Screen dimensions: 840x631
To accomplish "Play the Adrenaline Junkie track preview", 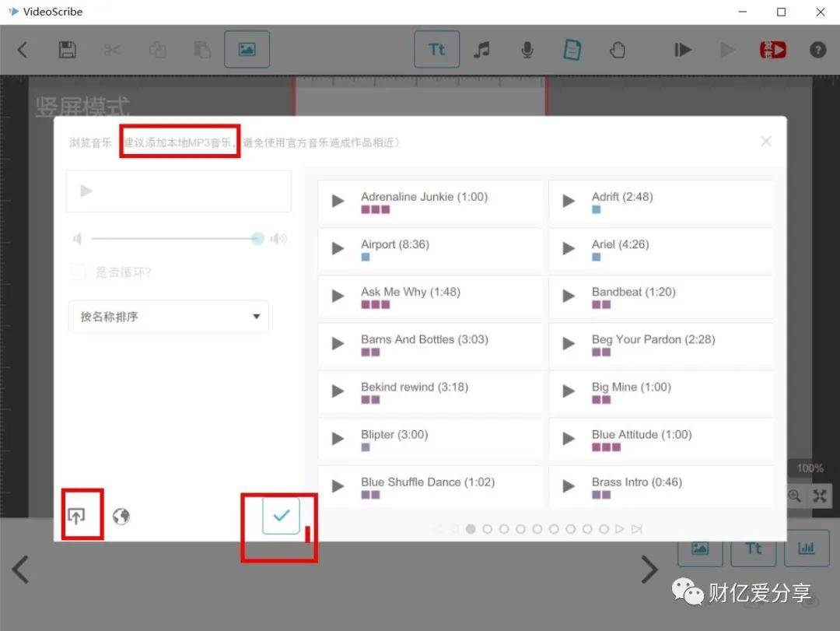I will [338, 201].
